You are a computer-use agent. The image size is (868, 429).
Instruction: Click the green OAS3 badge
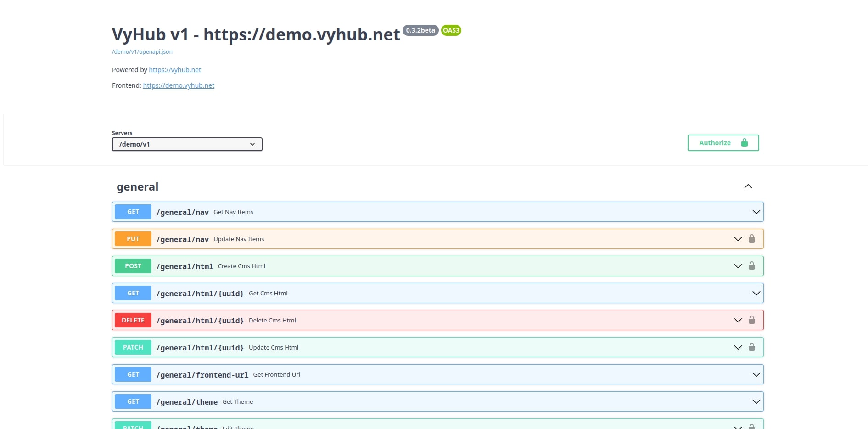pos(451,30)
